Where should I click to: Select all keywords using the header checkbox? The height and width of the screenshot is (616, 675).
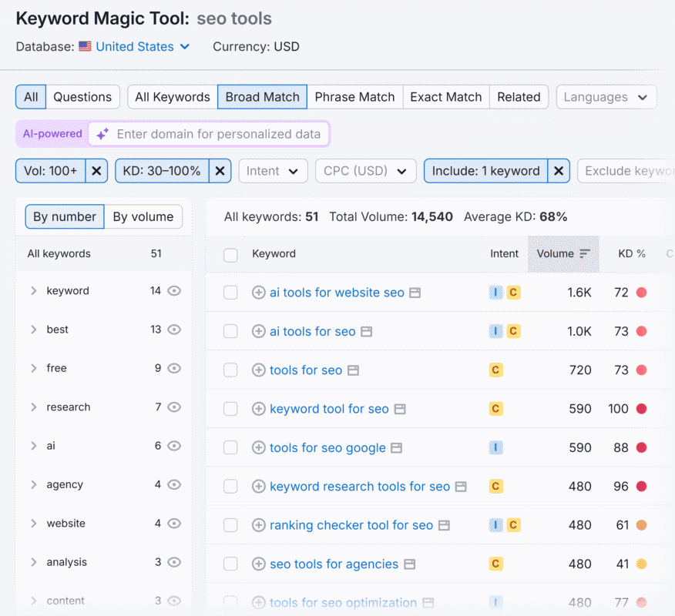[x=230, y=254]
